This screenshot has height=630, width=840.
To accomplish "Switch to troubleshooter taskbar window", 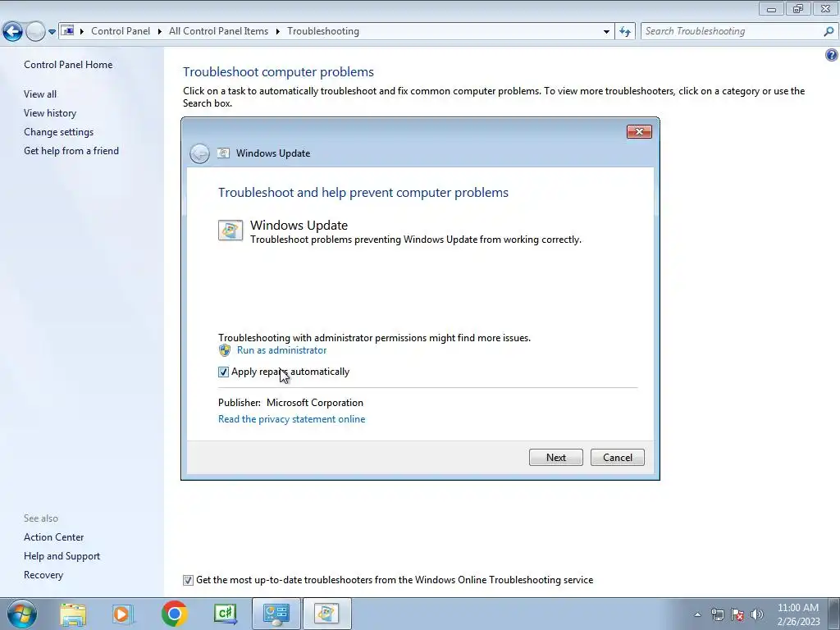I will click(326, 614).
